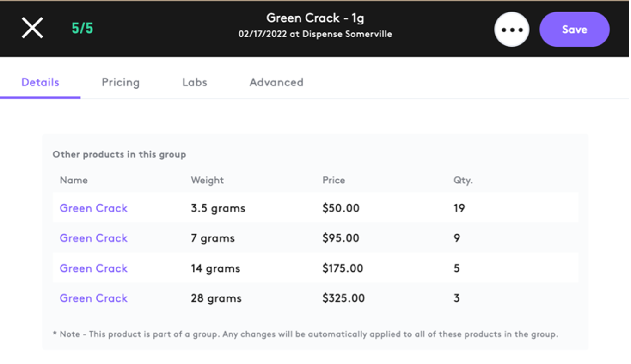This screenshot has width=631, height=364.
Task: Click the quantity 9 cell
Action: 457,238
